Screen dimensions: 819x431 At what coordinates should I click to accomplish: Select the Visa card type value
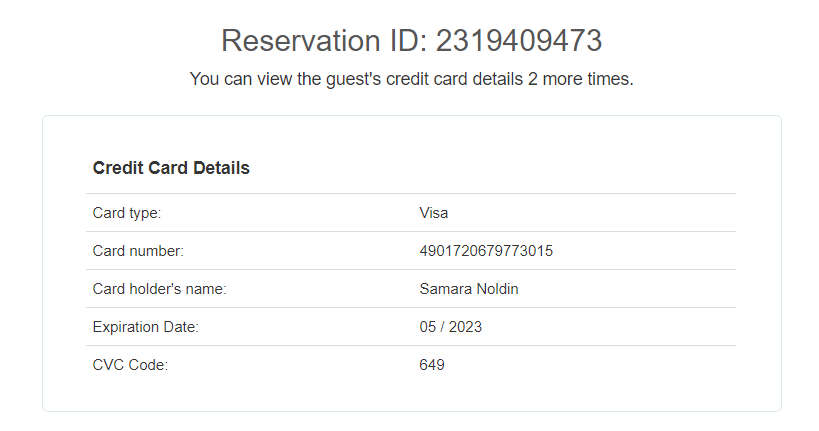pos(434,213)
